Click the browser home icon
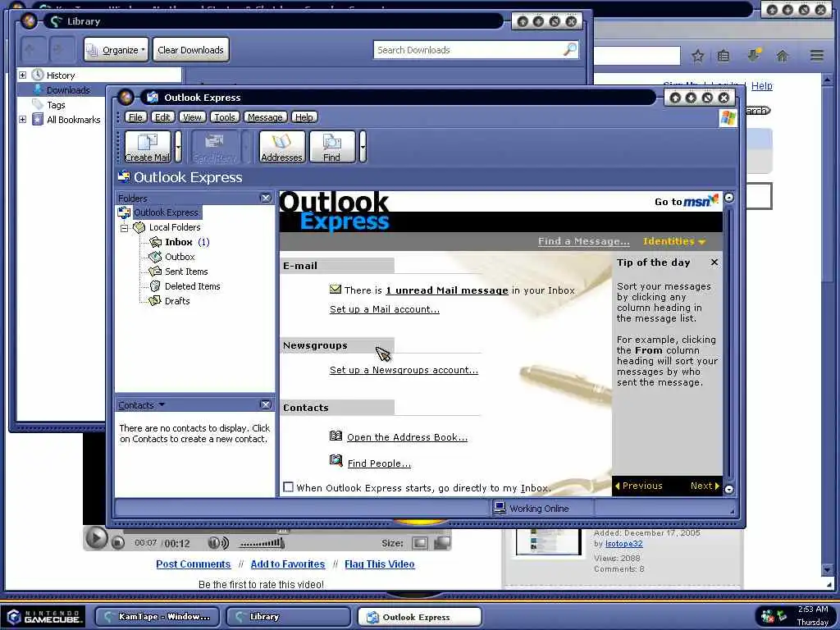Screen dimensions: 840x630 click(783, 56)
